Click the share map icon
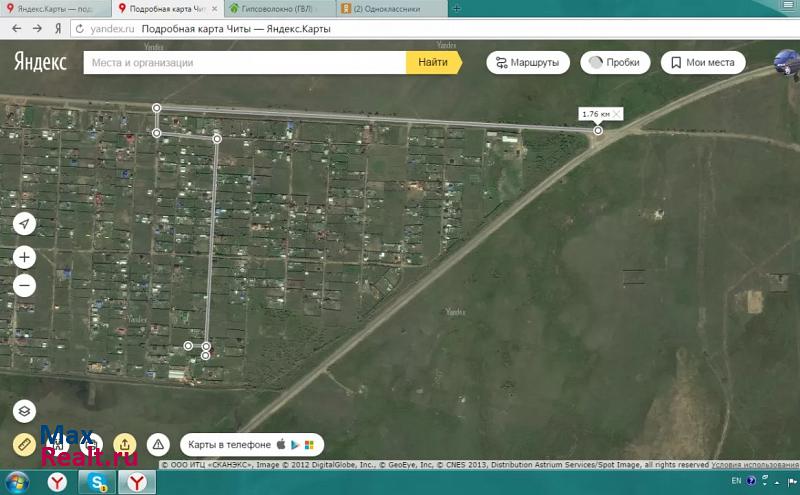Image resolution: width=800 pixels, height=495 pixels. [124, 443]
